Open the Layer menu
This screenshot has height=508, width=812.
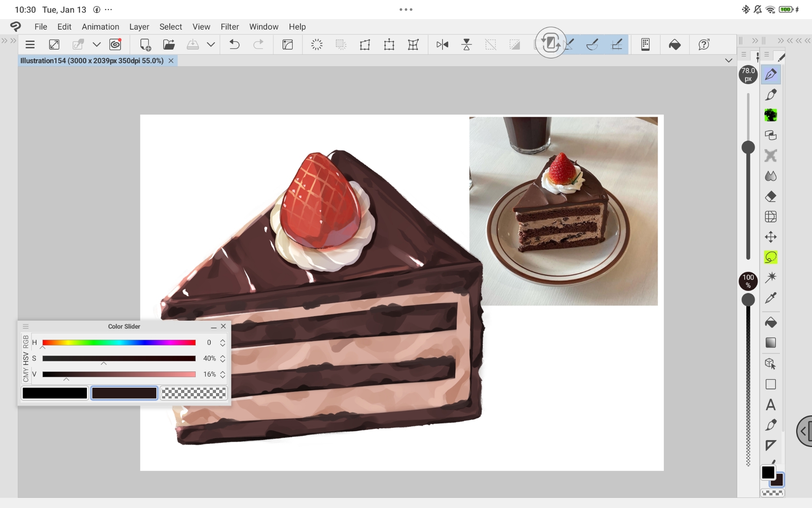coord(139,27)
